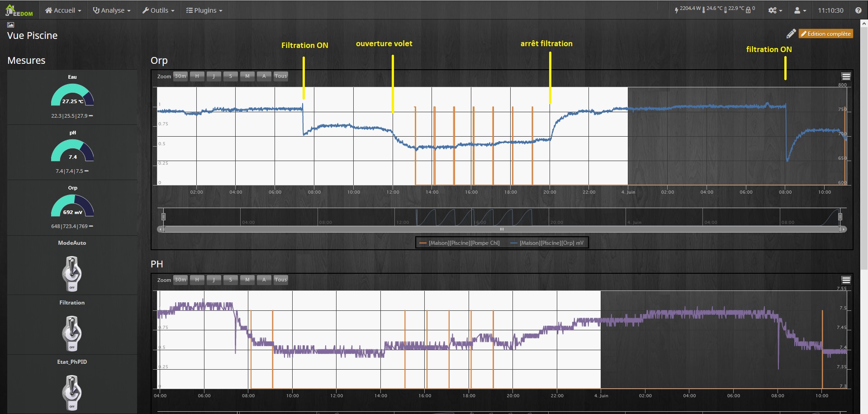Screen dimensions: 868x414
Task: Click the 11:10:30 clock
Action: pyautogui.click(x=830, y=10)
